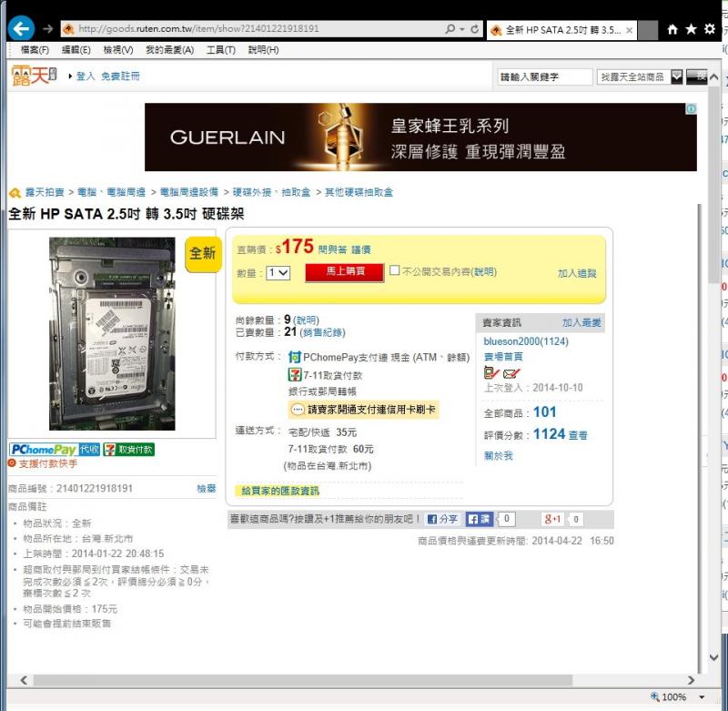This screenshot has width=728, height=711.
Task: Click the 銷售紀錄 sales record link
Action: coord(323,332)
